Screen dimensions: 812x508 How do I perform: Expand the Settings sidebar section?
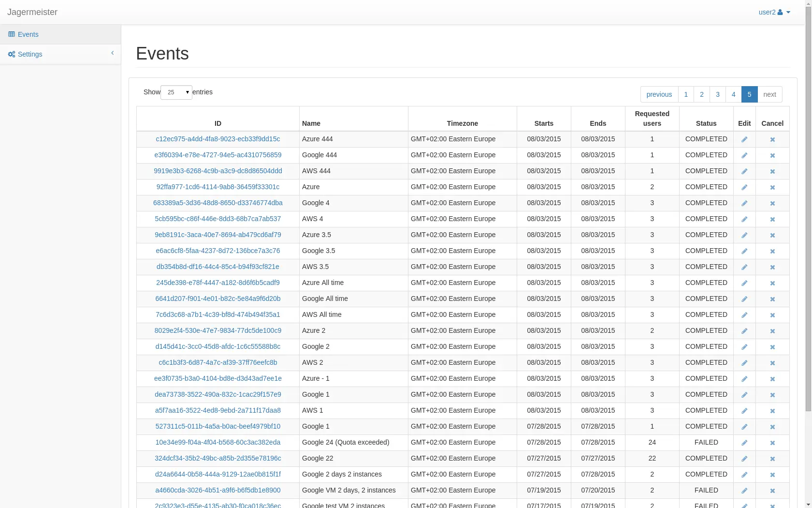pyautogui.click(x=60, y=54)
